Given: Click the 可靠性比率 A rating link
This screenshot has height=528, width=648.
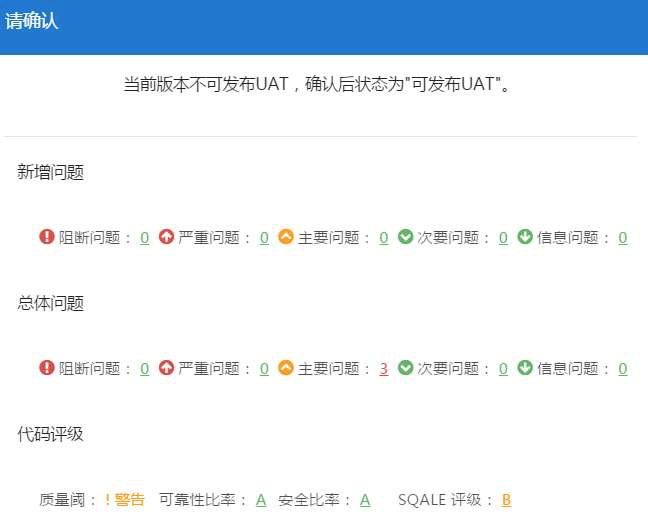Looking at the screenshot, I should [261, 500].
